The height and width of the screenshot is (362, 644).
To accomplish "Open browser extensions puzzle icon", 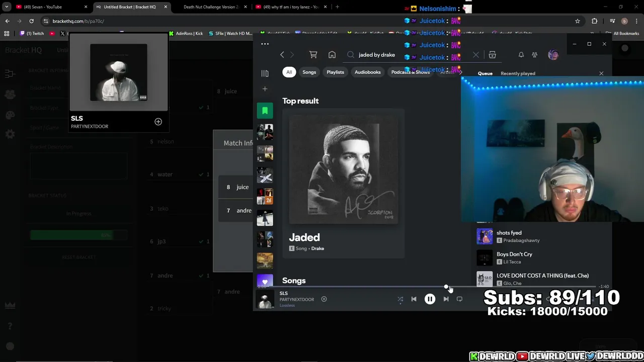I will tap(595, 21).
